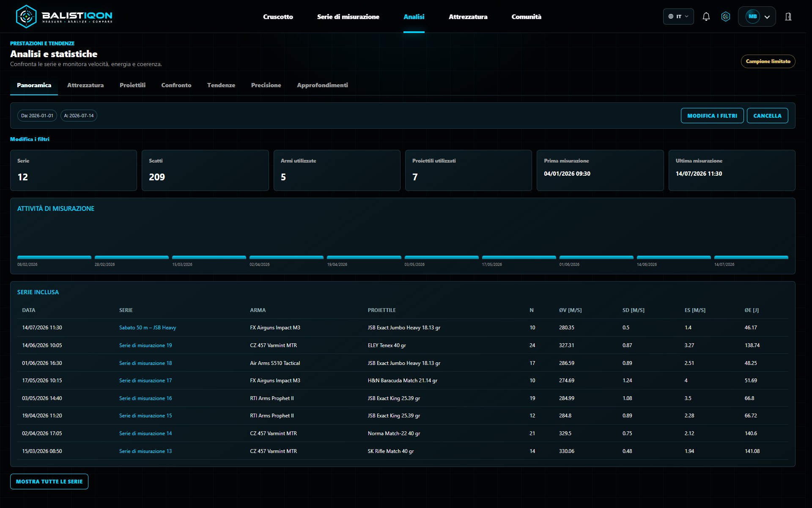Click the CANCELLA button

point(767,116)
